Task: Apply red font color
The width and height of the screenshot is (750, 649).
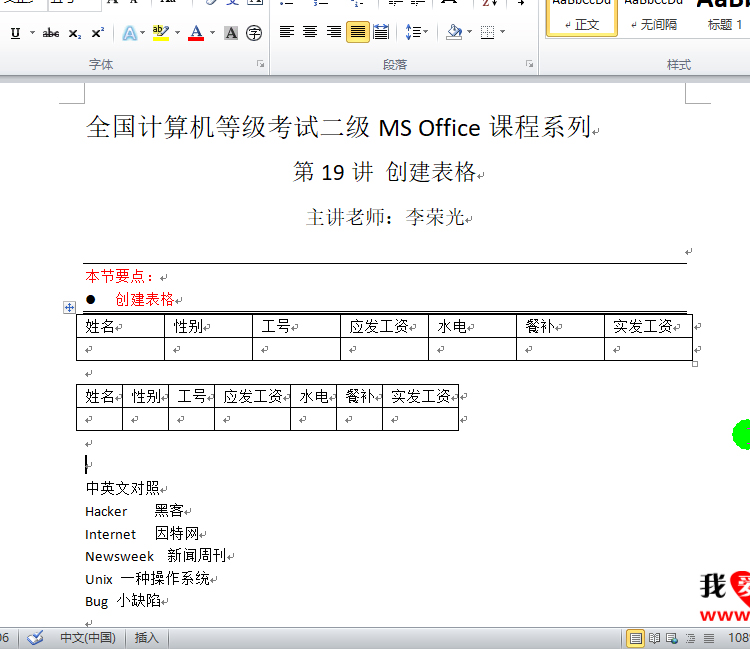Action: coord(196,33)
